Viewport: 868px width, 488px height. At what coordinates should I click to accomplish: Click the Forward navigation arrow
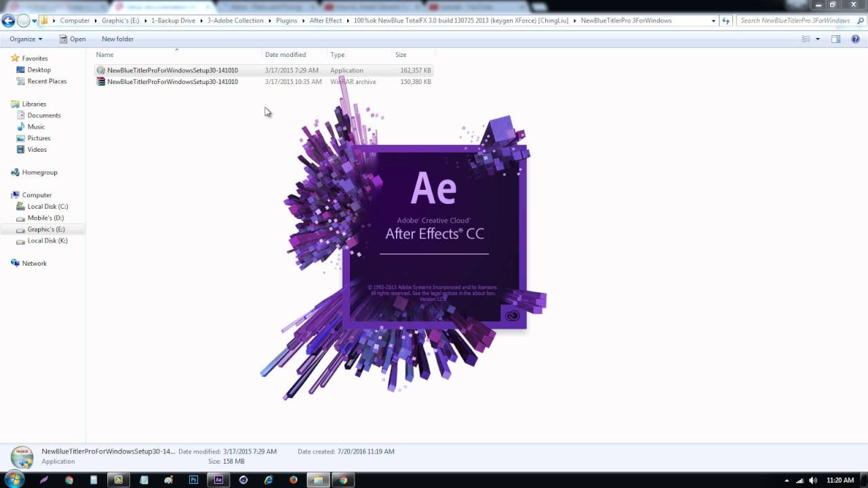(x=24, y=20)
